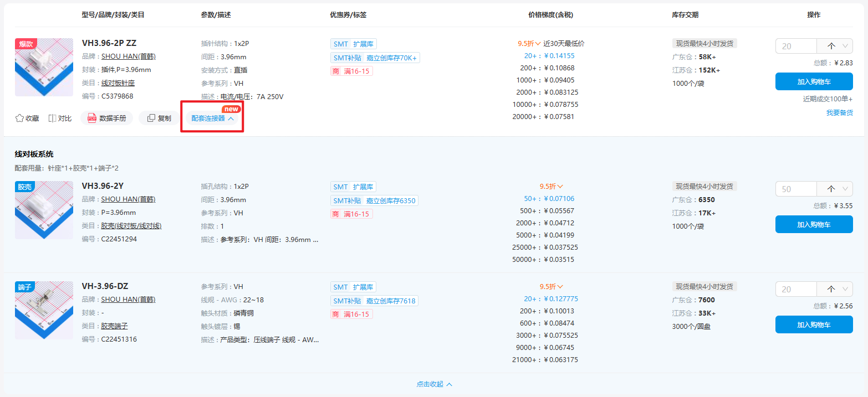Open the 线对板针座 category link

pyautogui.click(x=118, y=83)
